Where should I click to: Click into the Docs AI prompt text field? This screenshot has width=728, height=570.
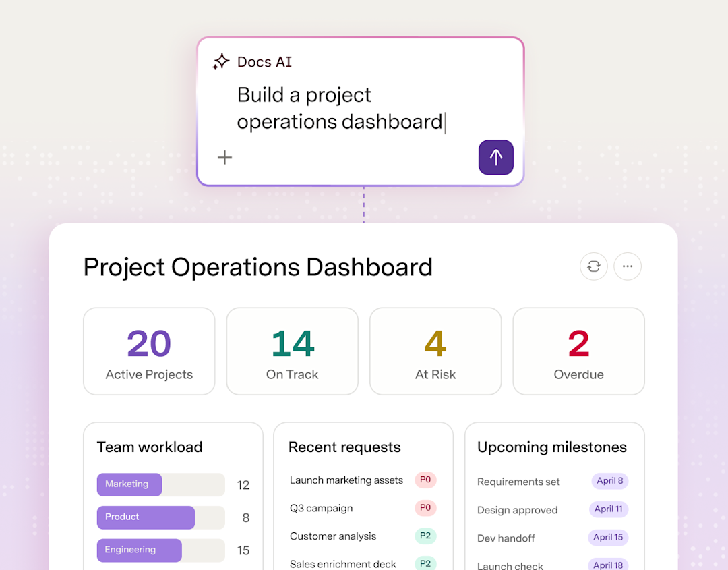click(x=341, y=108)
